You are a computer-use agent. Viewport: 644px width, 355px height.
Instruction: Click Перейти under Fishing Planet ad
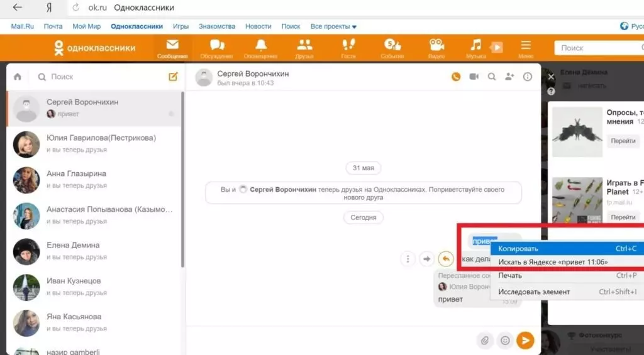click(x=623, y=217)
